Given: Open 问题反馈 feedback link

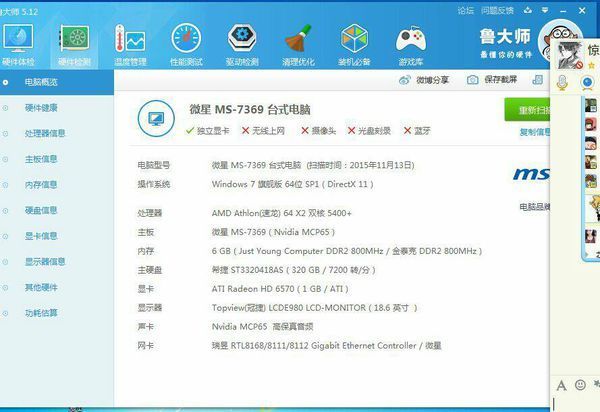Looking at the screenshot, I should [x=497, y=11].
